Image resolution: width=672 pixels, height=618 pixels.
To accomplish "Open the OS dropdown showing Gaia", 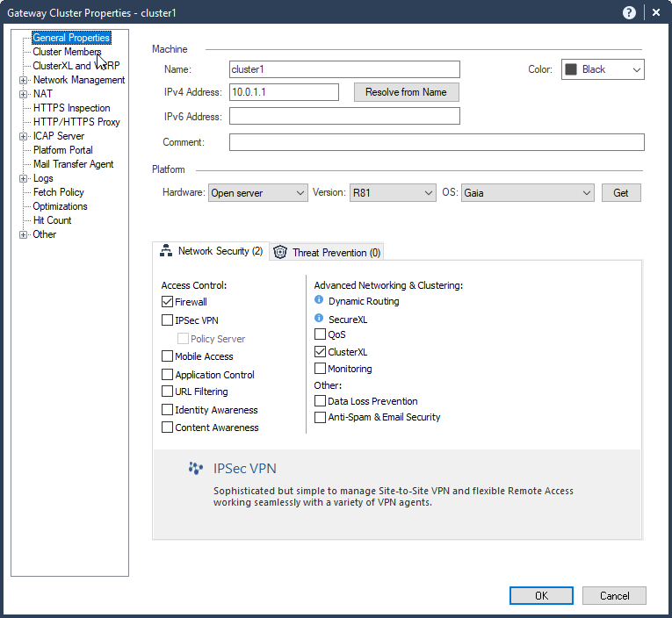I will 528,193.
